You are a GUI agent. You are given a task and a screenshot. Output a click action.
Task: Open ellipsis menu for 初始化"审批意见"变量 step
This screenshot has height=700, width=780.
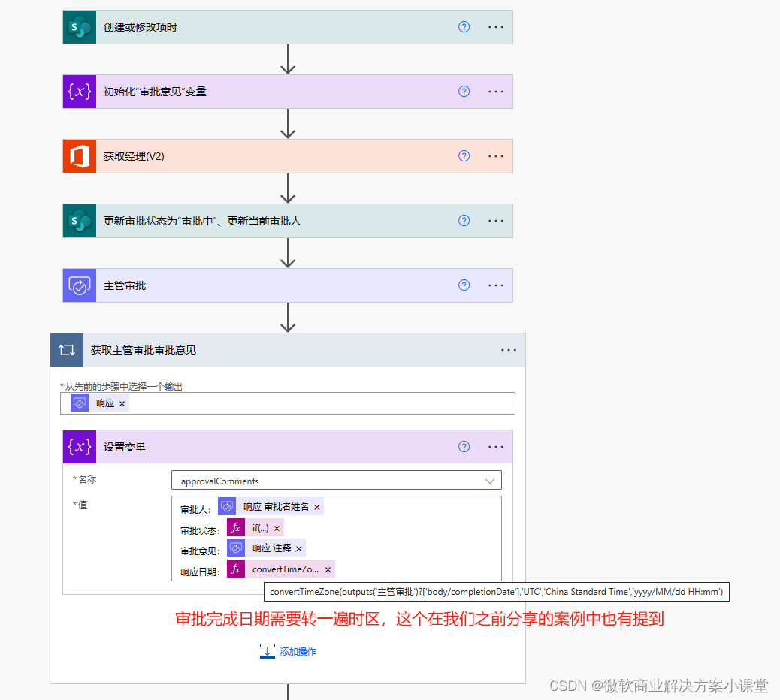[495, 92]
